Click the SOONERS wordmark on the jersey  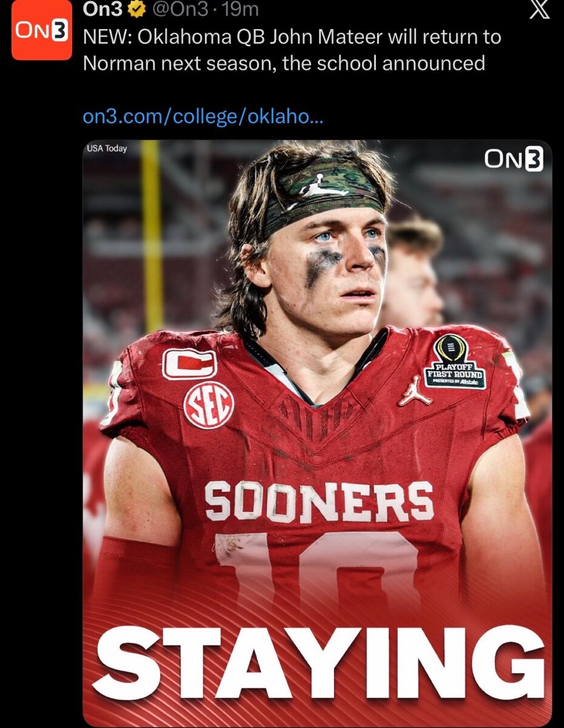319,500
